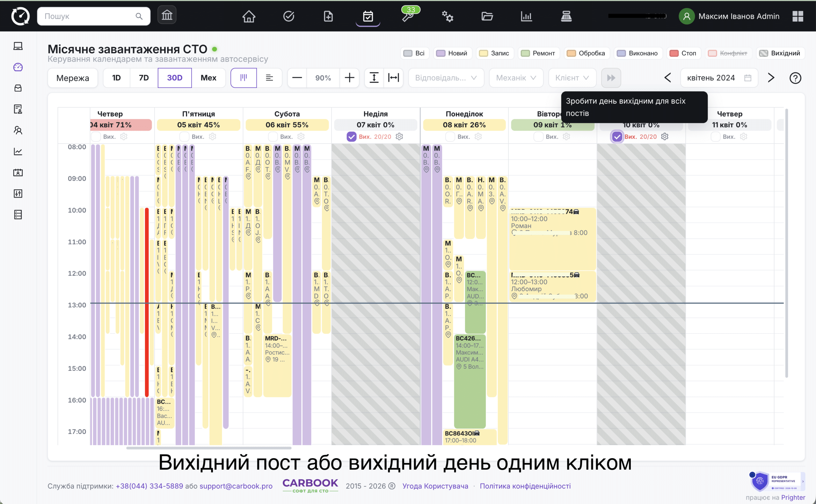Click the bank building icon near search
Screen dimensions: 816x504
[x=167, y=15]
